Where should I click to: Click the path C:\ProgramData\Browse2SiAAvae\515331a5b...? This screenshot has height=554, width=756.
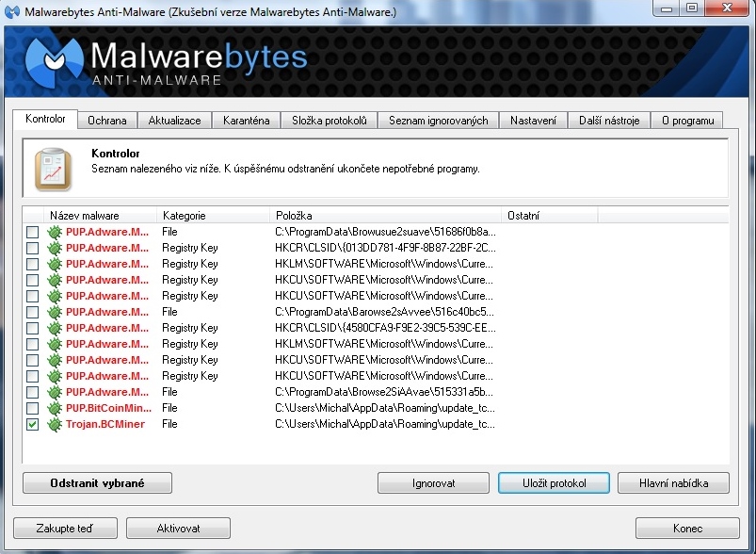click(x=384, y=392)
